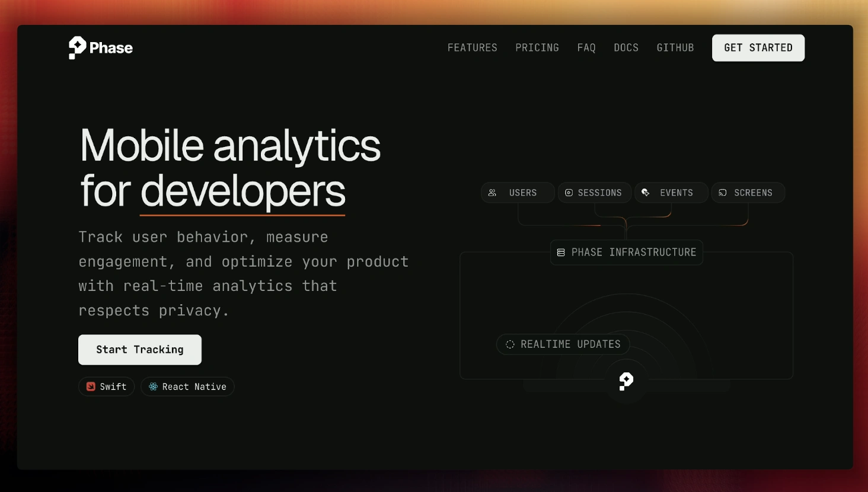The height and width of the screenshot is (492, 868).
Task: Open the FAQ nav link
Action: click(586, 48)
